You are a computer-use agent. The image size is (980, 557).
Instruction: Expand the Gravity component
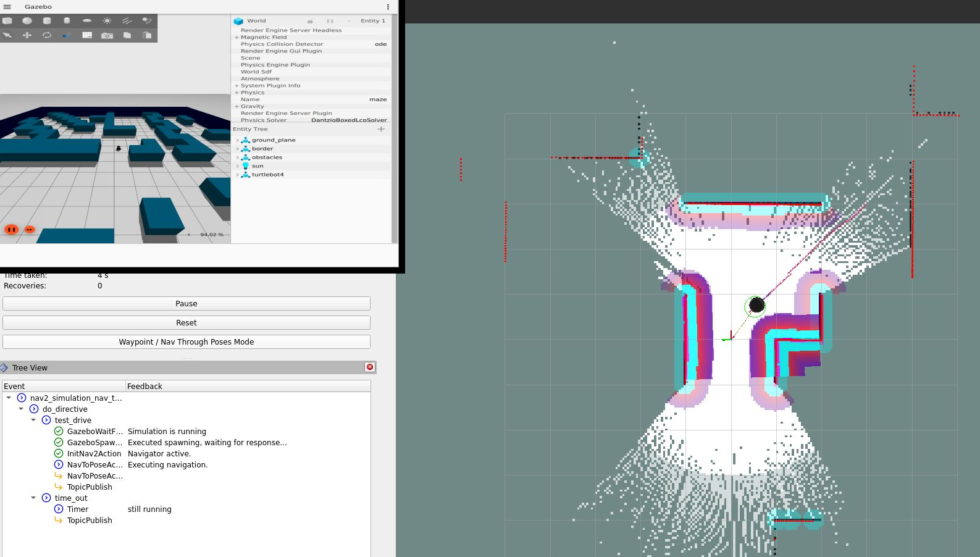[237, 106]
